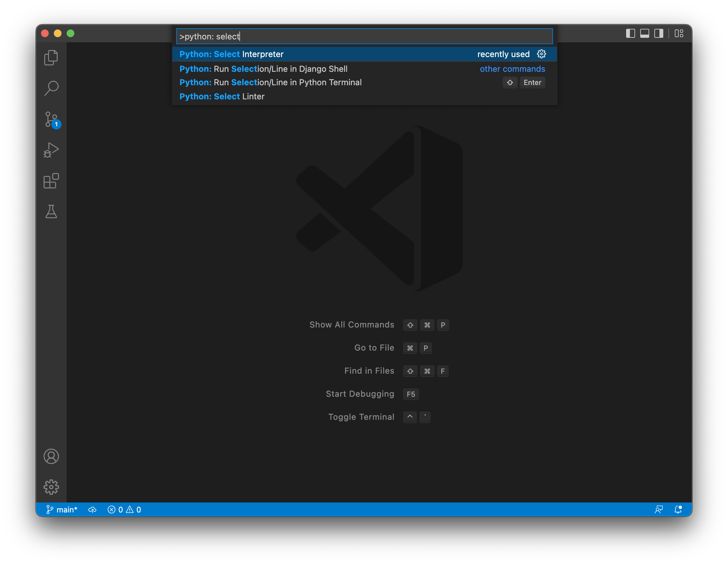Open the Manage gear menu
Image resolution: width=728 pixels, height=564 pixels.
51,487
